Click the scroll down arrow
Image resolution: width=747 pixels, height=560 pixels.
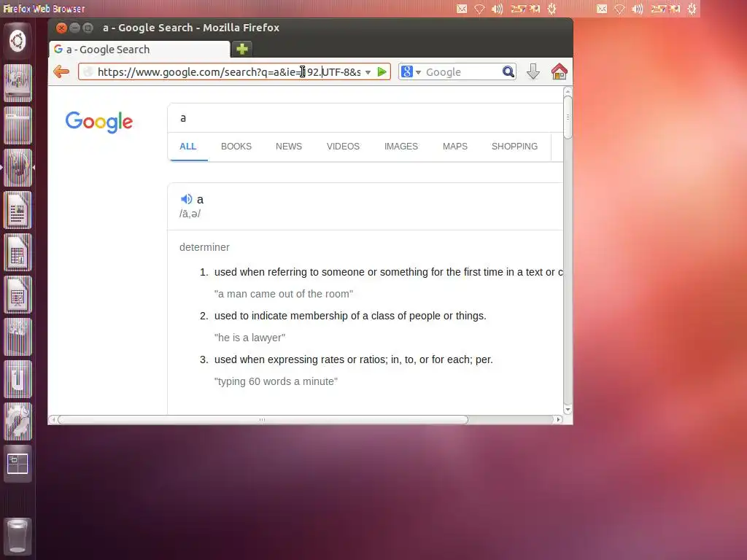coord(568,410)
